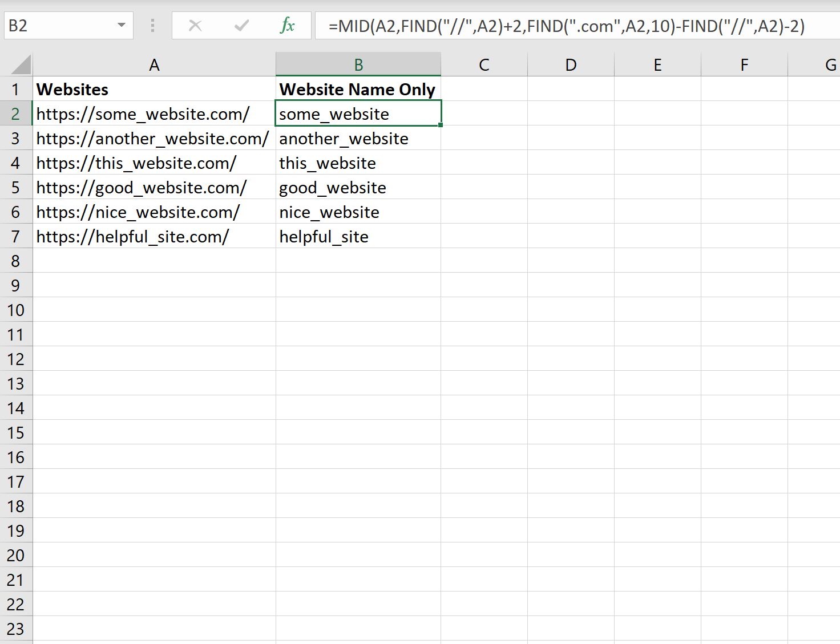Select the column A header

(154, 63)
